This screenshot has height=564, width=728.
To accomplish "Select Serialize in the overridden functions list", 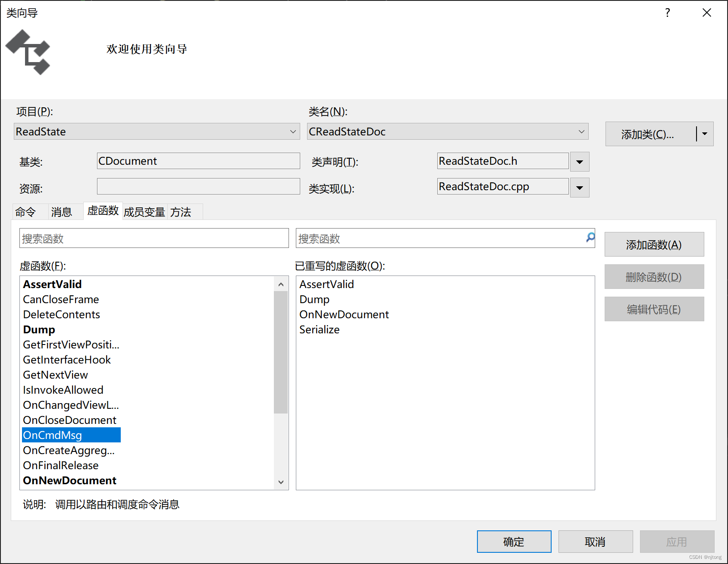I will click(x=319, y=329).
